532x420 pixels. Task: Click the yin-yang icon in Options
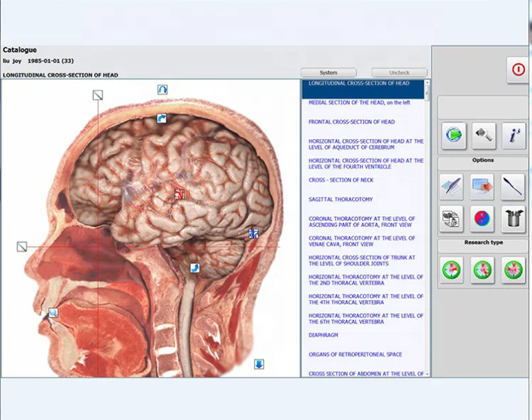pos(483,219)
